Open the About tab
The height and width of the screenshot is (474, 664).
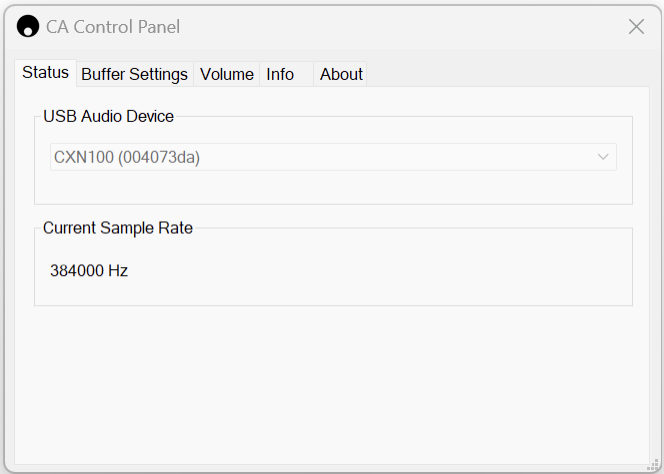point(341,75)
